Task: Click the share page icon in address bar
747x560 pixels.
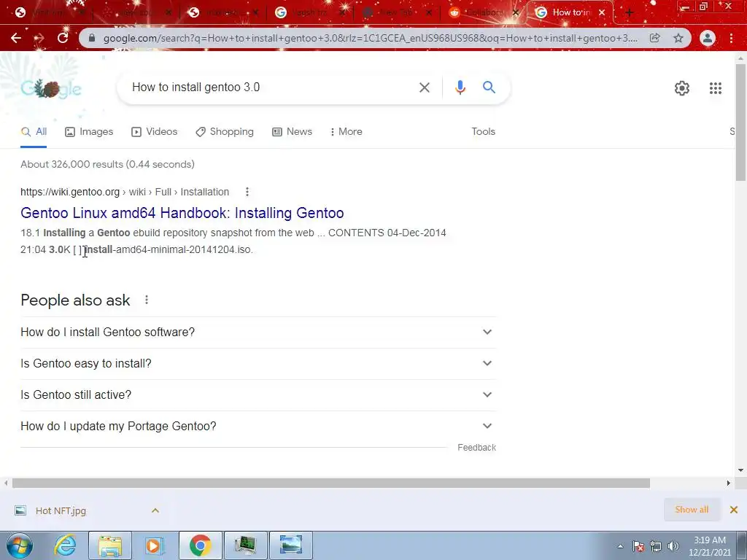Action: click(x=655, y=38)
